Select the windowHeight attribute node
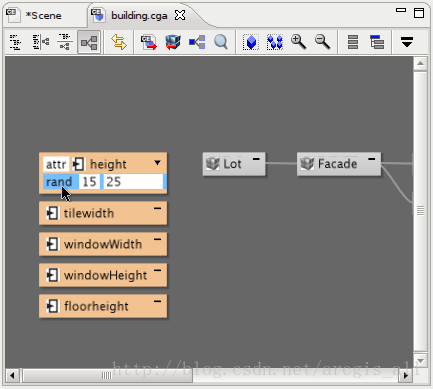This screenshot has width=433, height=389. coord(103,275)
